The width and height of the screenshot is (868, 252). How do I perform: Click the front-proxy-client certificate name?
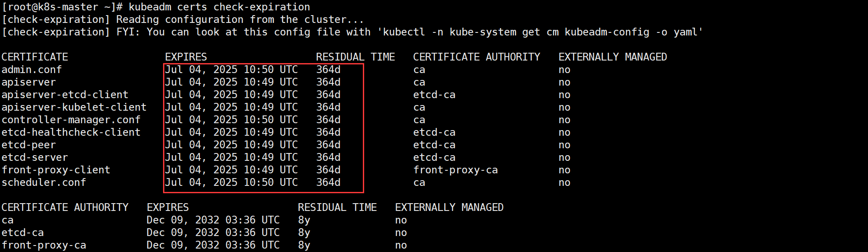(56, 170)
